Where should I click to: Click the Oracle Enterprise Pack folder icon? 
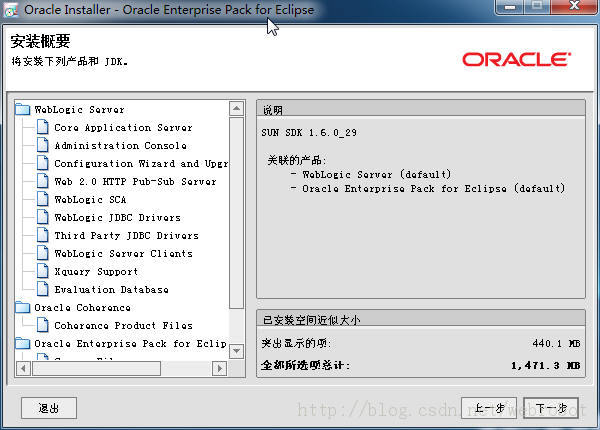click(x=23, y=343)
